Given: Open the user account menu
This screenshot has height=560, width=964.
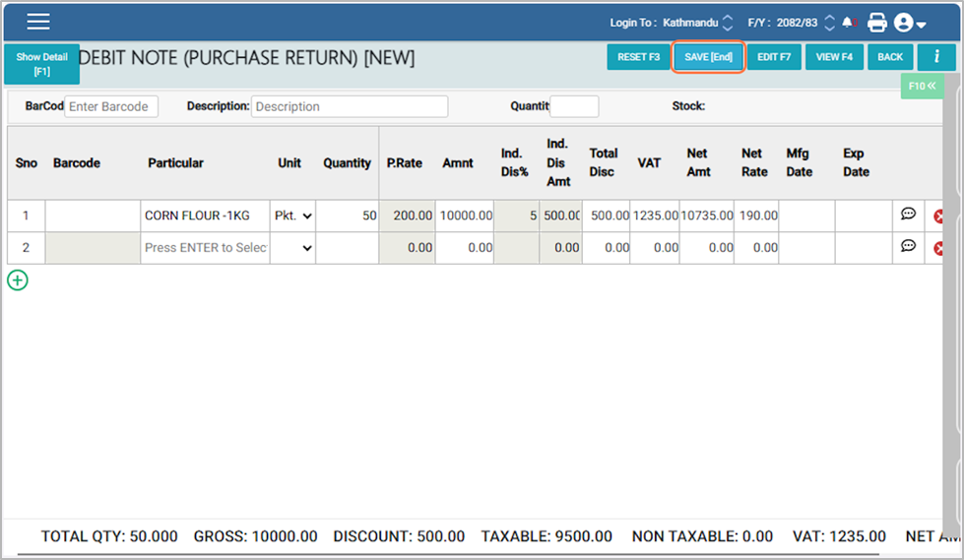Looking at the screenshot, I should (909, 23).
